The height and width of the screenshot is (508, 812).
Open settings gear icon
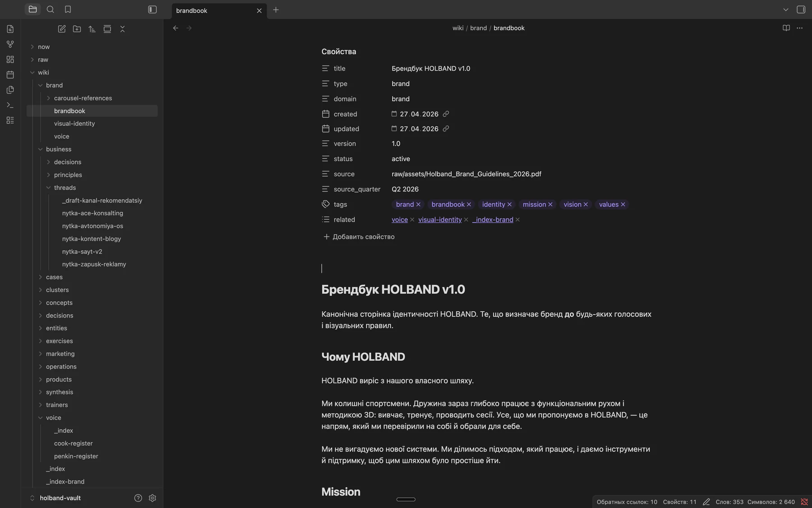(x=152, y=498)
